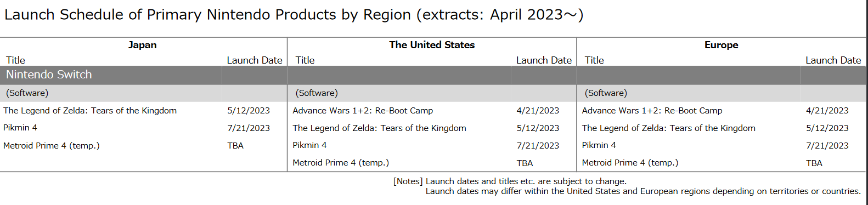Viewport: 868px width, 205px height.
Task: Click Pikmin 4 in the Japan column
Action: [x=20, y=128]
